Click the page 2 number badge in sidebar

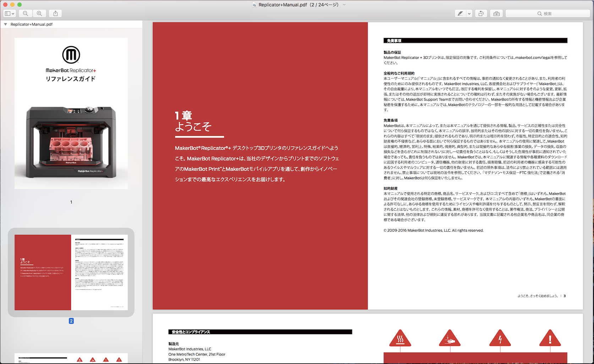(71, 321)
